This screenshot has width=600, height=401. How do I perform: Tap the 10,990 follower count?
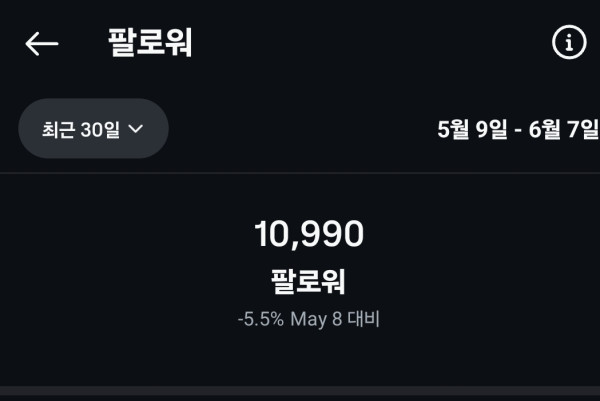(x=309, y=234)
